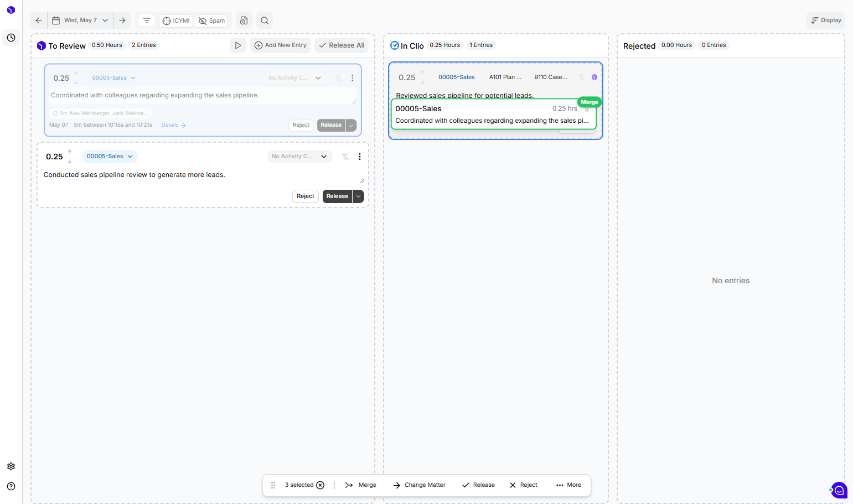Go to the previous day with back arrow

coord(39,20)
